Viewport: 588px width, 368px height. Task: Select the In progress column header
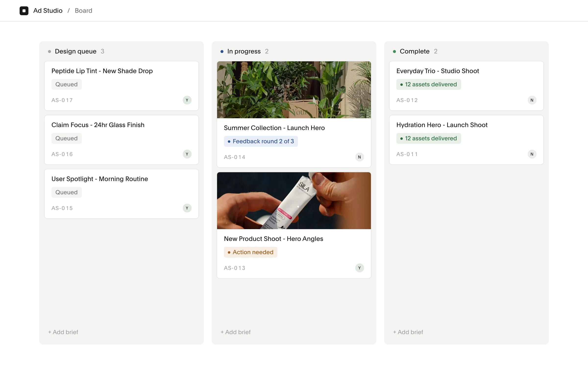tap(244, 51)
